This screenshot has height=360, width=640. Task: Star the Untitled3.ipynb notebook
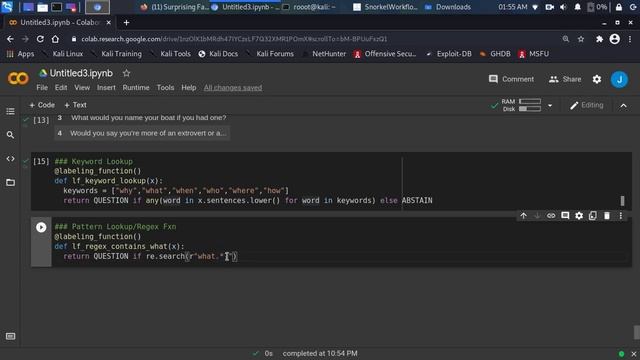point(127,73)
